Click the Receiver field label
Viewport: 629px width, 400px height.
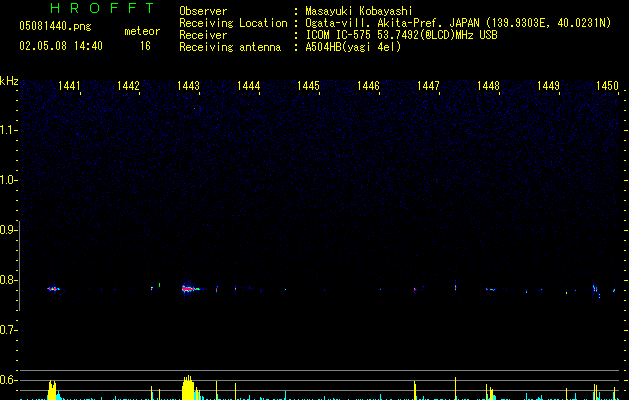click(203, 35)
